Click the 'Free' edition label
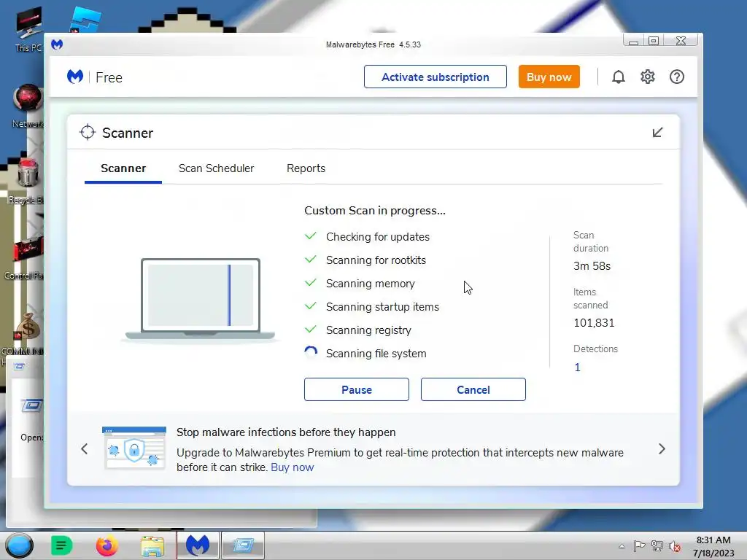This screenshot has height=560, width=747. tap(109, 77)
